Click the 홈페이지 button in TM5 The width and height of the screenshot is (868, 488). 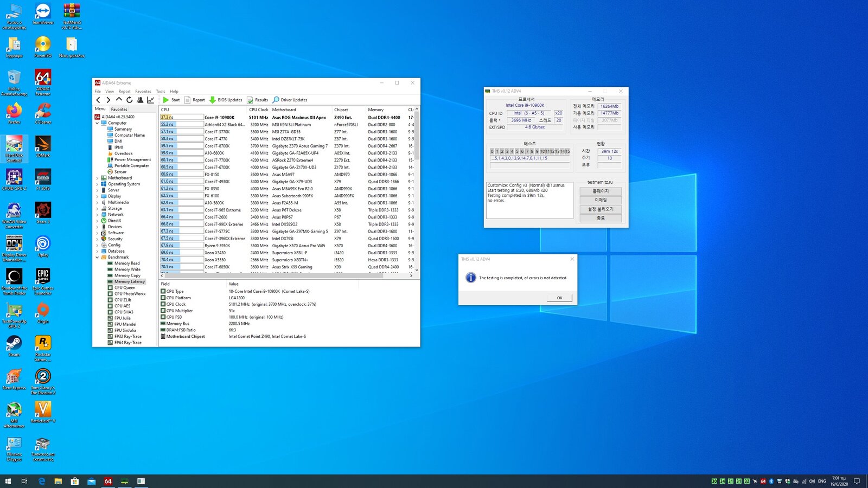(x=601, y=191)
